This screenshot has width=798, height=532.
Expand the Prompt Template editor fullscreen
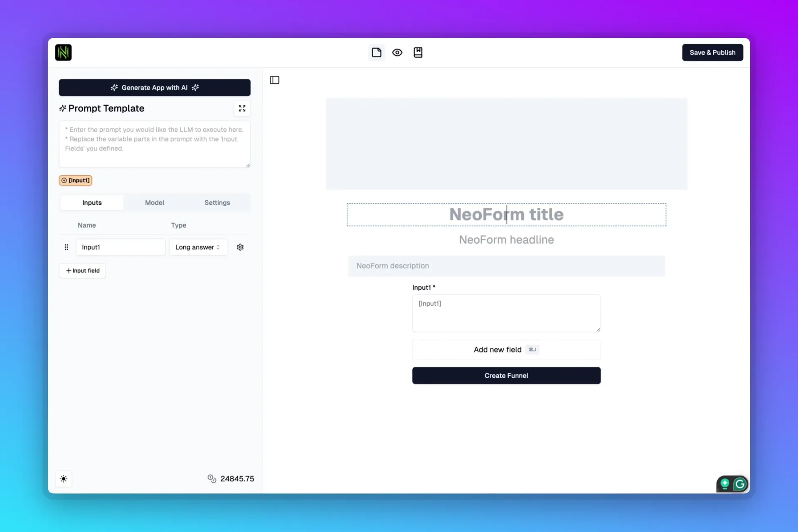click(x=242, y=108)
